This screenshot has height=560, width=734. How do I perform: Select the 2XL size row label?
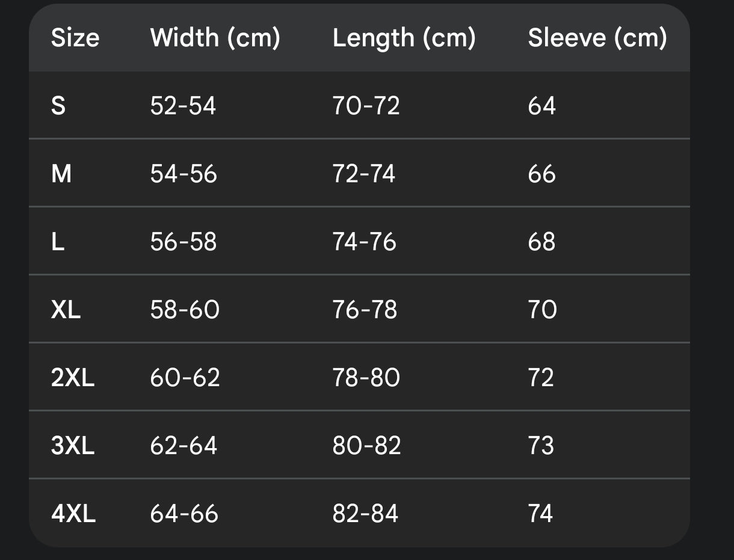click(x=73, y=378)
